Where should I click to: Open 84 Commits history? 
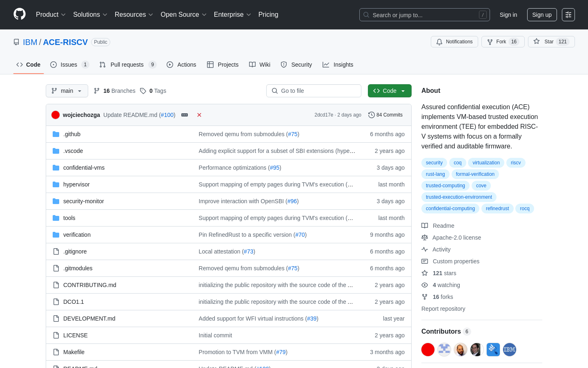tap(385, 115)
